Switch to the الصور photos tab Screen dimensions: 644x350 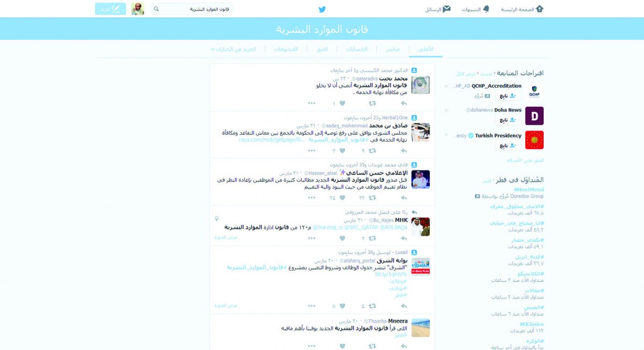(x=322, y=49)
